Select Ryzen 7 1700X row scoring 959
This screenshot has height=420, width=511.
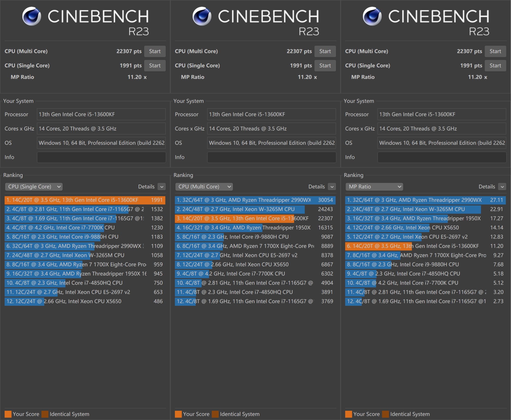[85, 264]
